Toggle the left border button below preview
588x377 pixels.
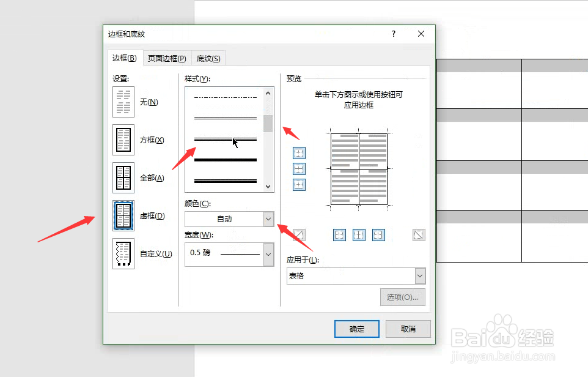[x=339, y=235]
